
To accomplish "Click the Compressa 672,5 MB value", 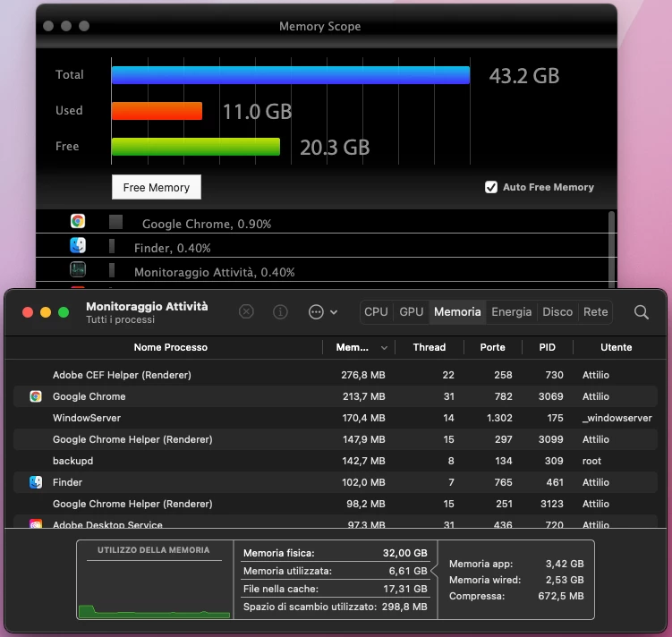I will tap(561, 596).
